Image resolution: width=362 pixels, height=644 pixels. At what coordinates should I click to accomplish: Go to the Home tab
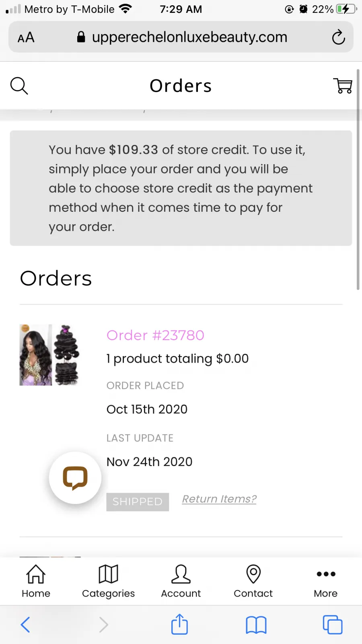(x=36, y=581)
